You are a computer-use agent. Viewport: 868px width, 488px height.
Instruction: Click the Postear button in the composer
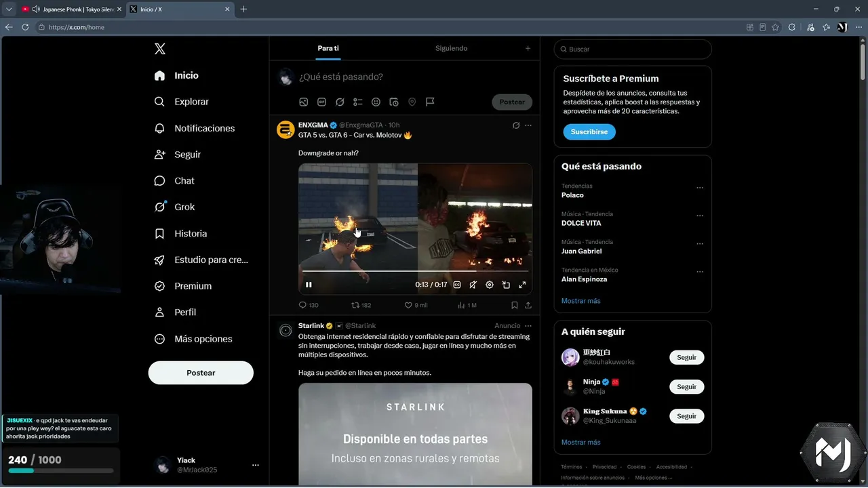coord(512,102)
